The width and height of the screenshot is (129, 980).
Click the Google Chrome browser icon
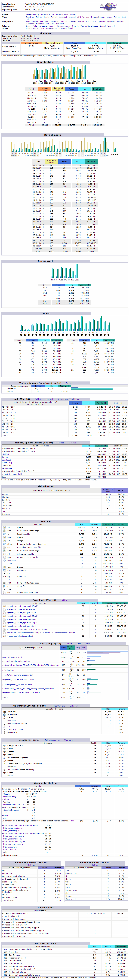click(x=4, y=746)
